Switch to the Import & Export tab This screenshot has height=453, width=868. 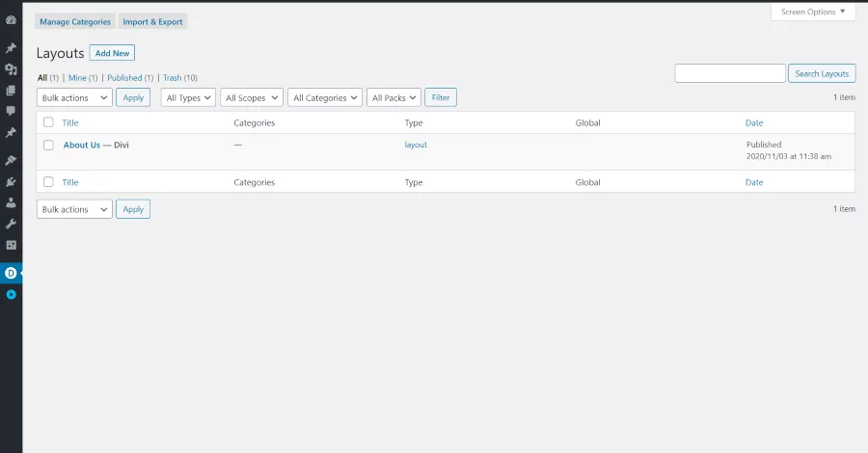coord(152,21)
